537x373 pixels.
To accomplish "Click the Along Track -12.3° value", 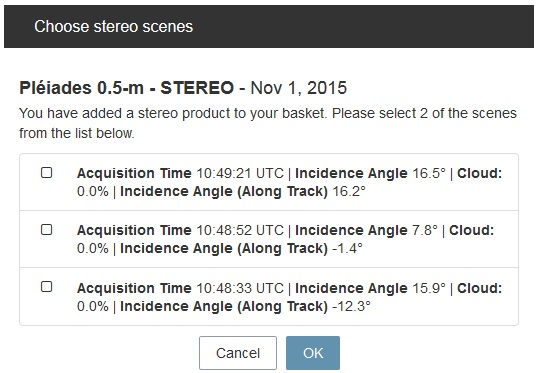I will pos(351,306).
